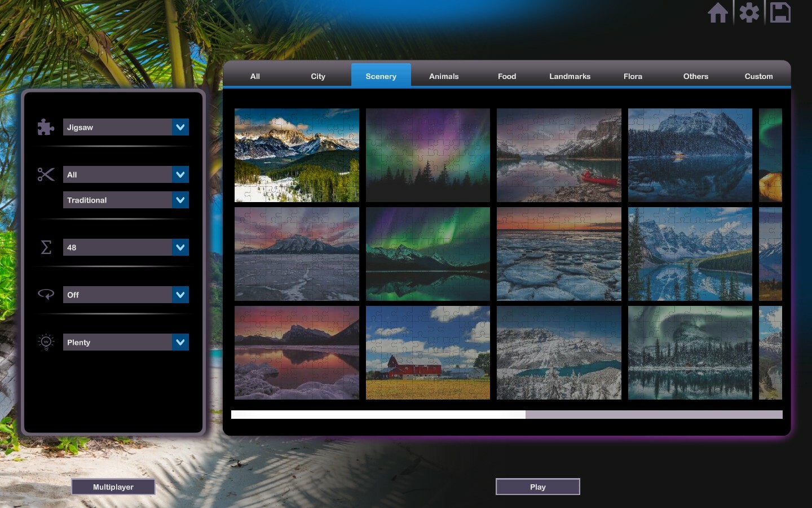Expand the cut style All dropdown
Viewport: 812px width, 508px height.
126,174
